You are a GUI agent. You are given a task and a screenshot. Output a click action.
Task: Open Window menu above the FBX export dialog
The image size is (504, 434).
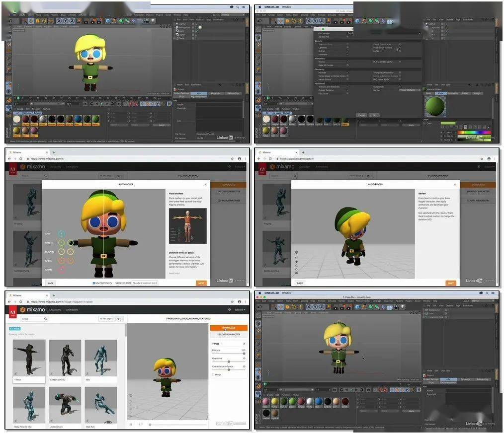point(287,7)
